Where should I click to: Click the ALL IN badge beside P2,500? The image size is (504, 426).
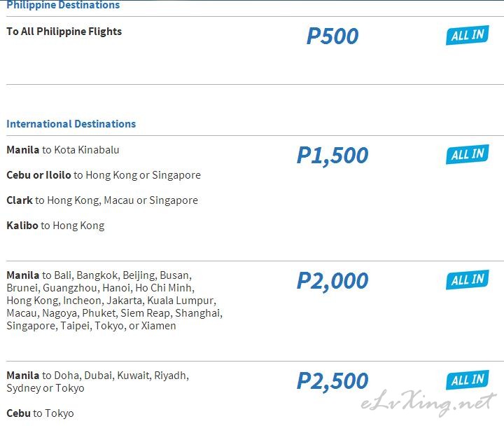click(468, 380)
